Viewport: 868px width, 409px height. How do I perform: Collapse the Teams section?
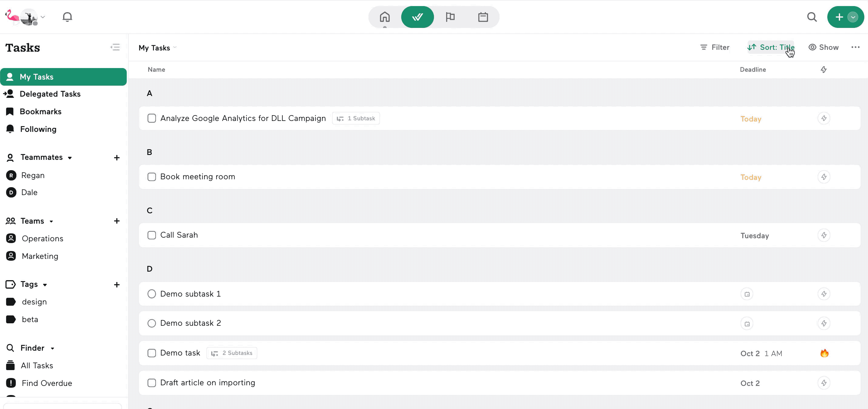[51, 222]
